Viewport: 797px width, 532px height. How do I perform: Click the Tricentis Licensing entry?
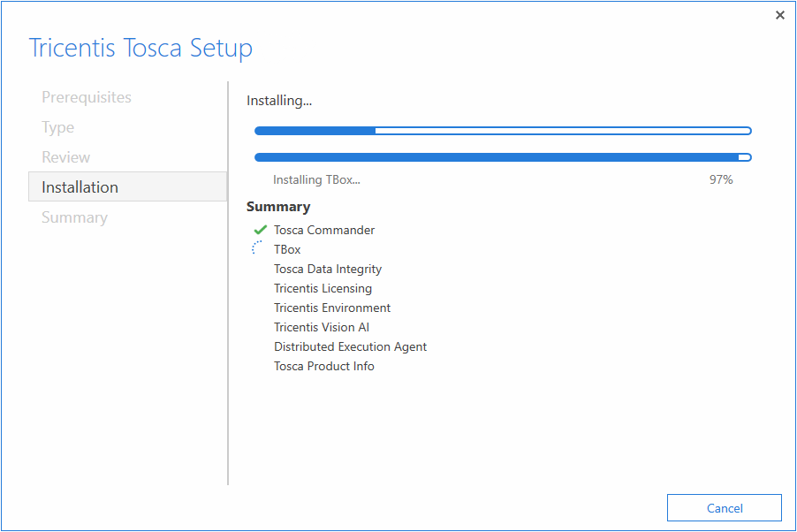(323, 288)
